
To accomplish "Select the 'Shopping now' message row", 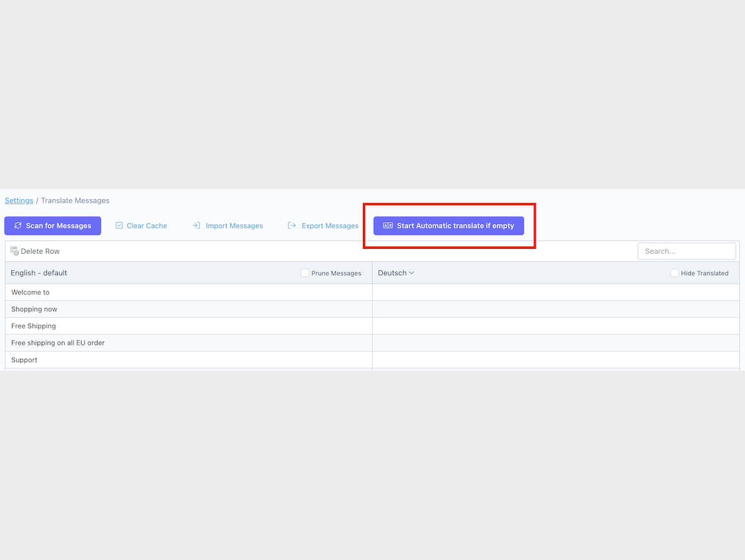I will (x=189, y=309).
